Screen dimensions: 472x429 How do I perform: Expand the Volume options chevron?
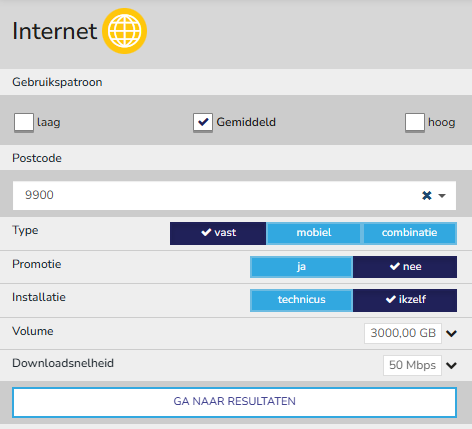pyautogui.click(x=451, y=333)
